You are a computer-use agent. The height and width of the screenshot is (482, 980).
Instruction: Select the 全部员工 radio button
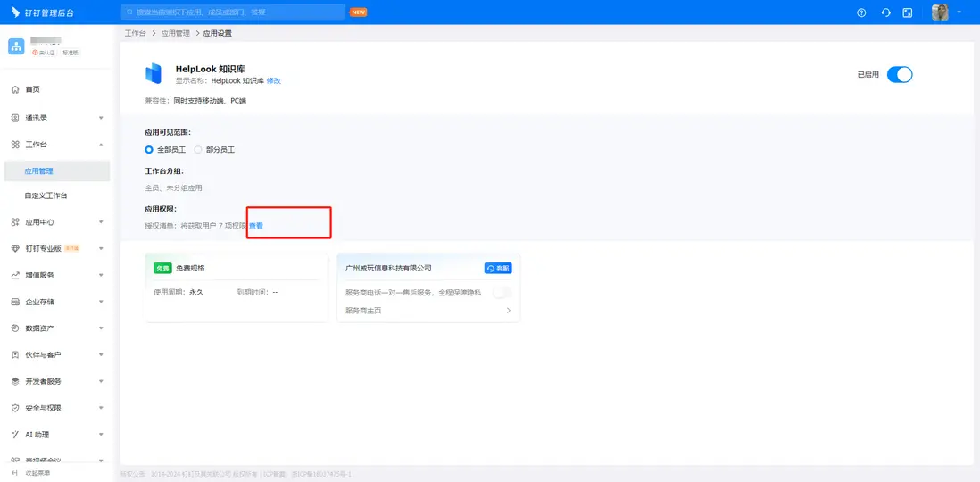[149, 150]
